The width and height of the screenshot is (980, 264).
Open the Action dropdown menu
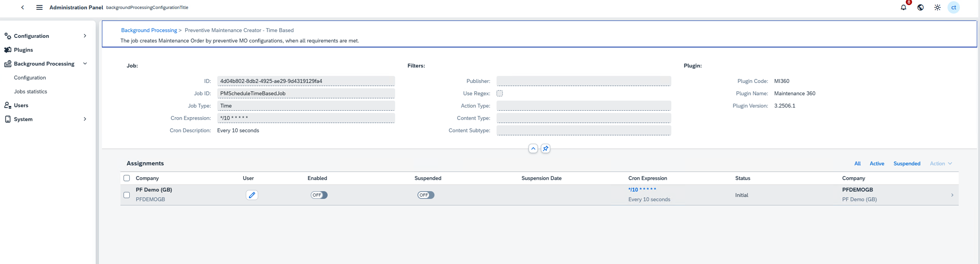[x=940, y=164]
